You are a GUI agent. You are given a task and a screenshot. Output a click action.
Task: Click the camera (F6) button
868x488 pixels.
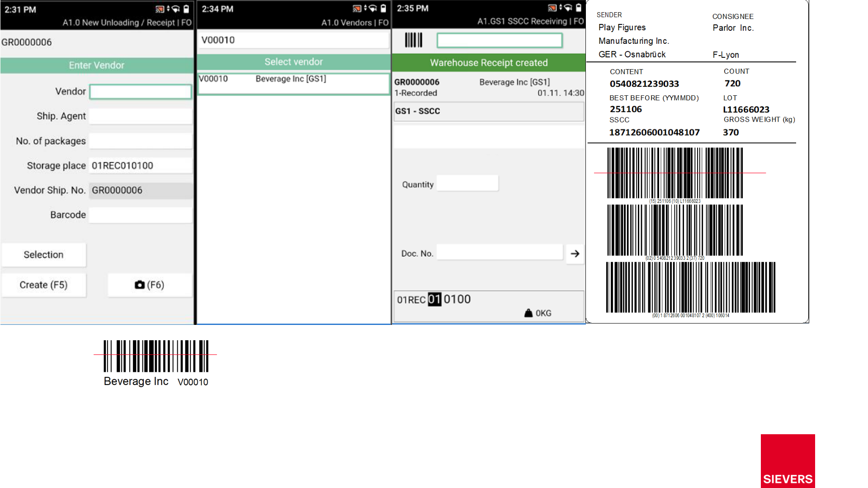coord(150,285)
